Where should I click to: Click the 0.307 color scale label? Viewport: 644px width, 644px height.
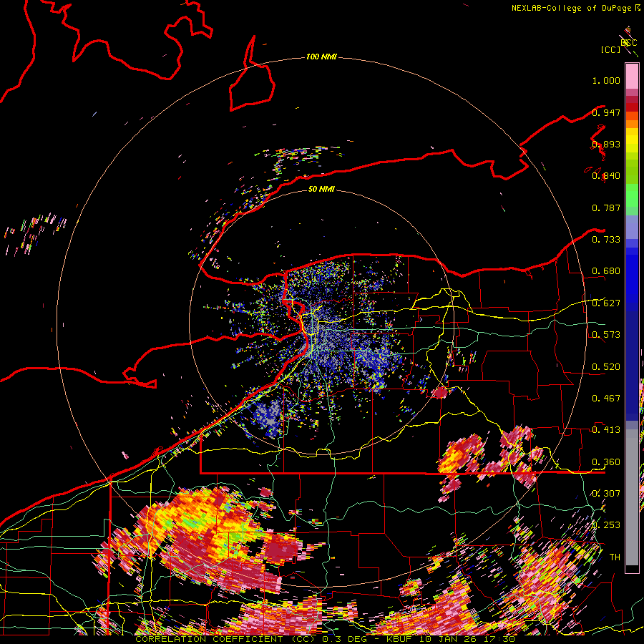click(606, 494)
